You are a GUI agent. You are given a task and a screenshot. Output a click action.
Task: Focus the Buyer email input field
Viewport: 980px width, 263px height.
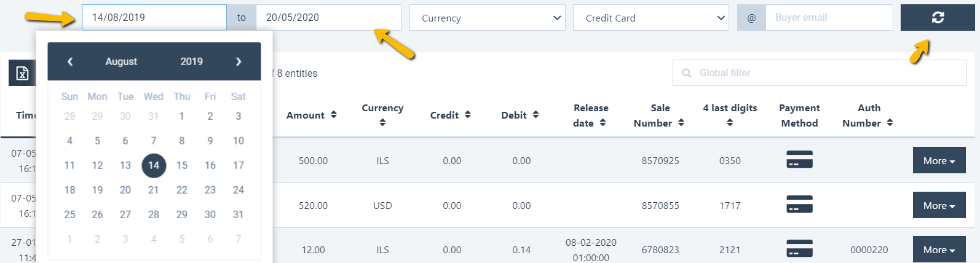[829, 18]
